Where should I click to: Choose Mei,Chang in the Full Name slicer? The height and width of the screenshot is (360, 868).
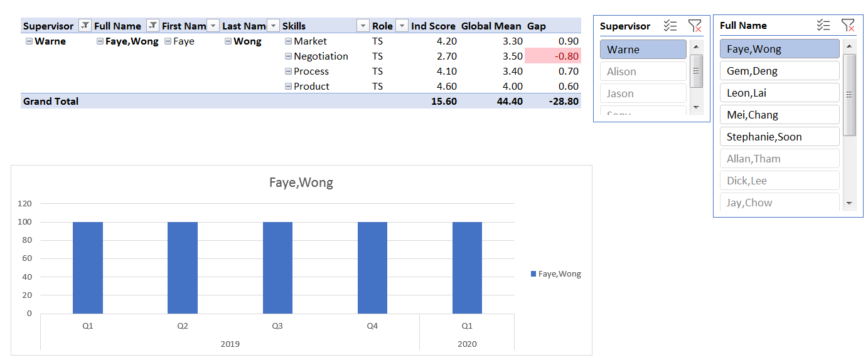pos(780,115)
